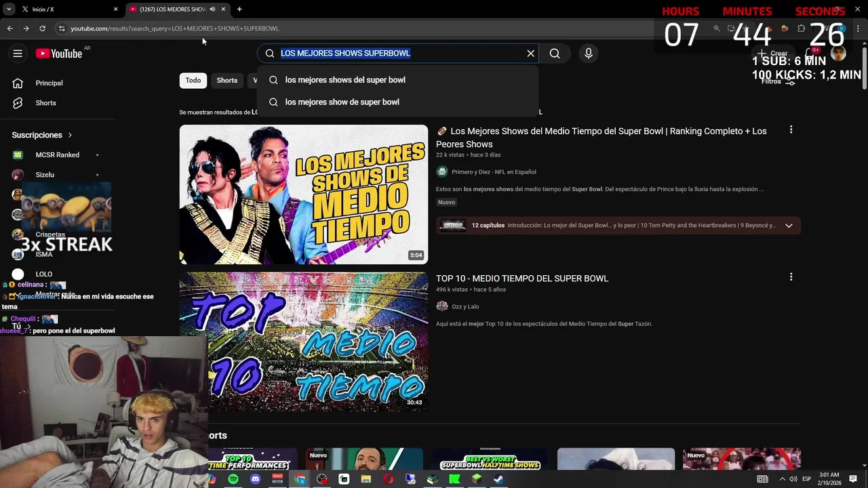
Task: Open the Filtros search filters button
Action: click(x=777, y=81)
